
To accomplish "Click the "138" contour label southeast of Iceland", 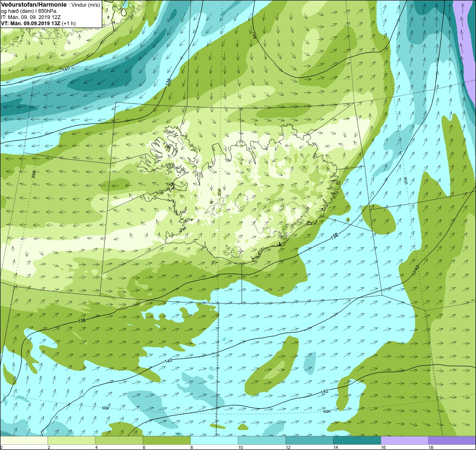I will [334, 237].
